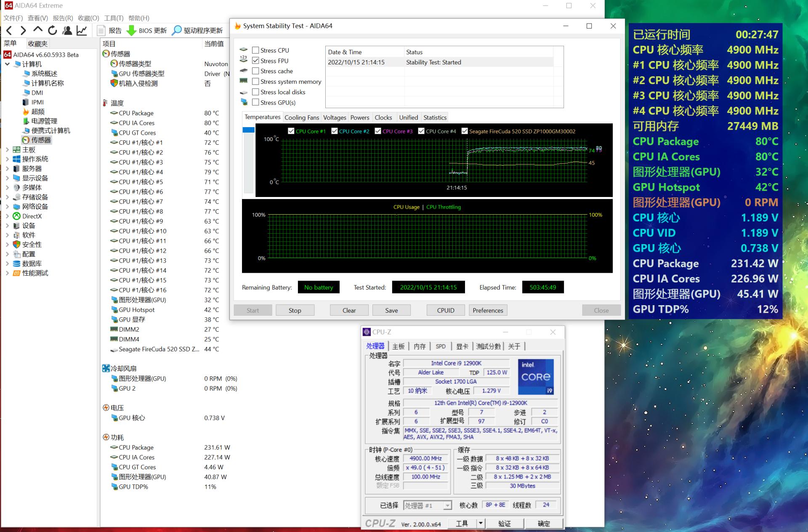
Task: Open the line graph icon on the toolbar
Action: tap(82, 30)
